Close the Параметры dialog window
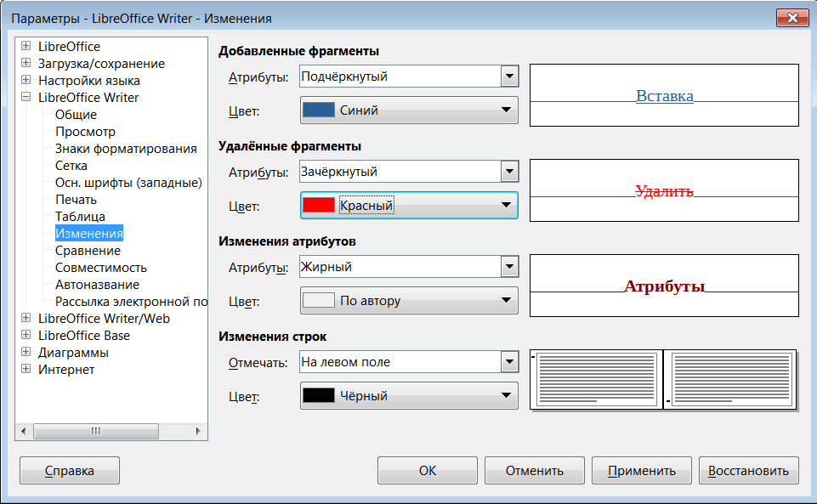 tap(792, 18)
